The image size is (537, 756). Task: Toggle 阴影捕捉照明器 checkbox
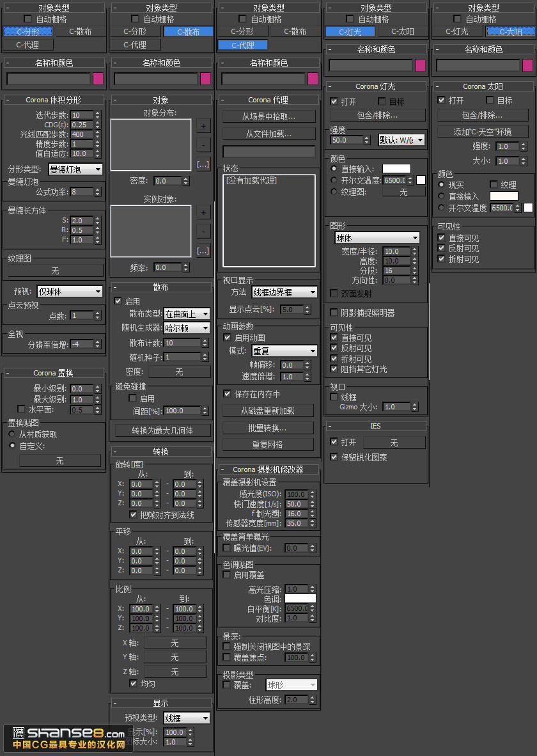(x=334, y=312)
